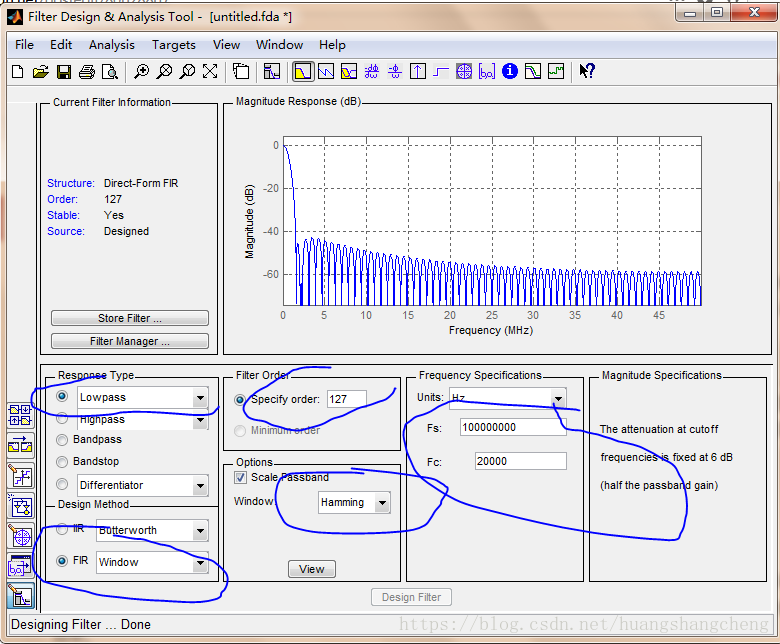Open the View menu
This screenshot has height=644, width=780.
click(x=226, y=45)
